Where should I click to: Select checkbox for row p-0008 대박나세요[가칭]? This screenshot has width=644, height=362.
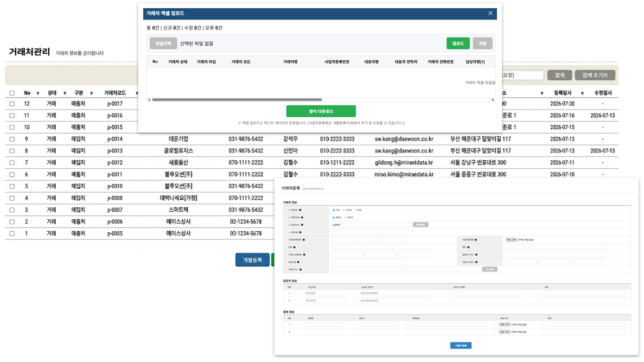tap(12, 198)
